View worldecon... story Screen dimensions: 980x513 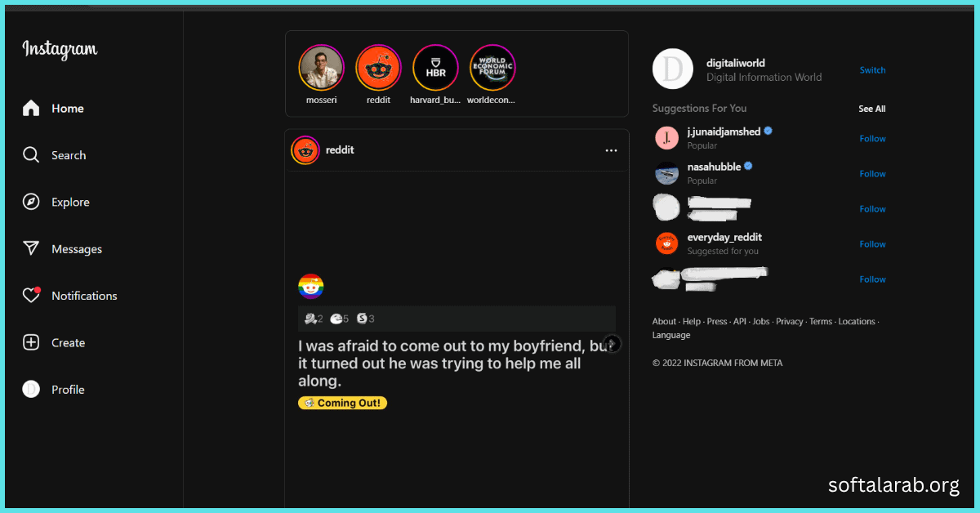coord(492,67)
